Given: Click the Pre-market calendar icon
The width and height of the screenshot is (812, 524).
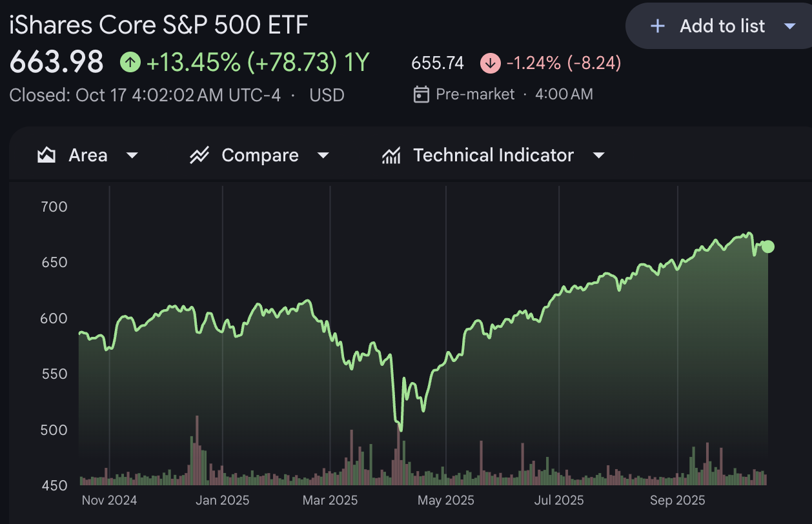Looking at the screenshot, I should click(420, 94).
